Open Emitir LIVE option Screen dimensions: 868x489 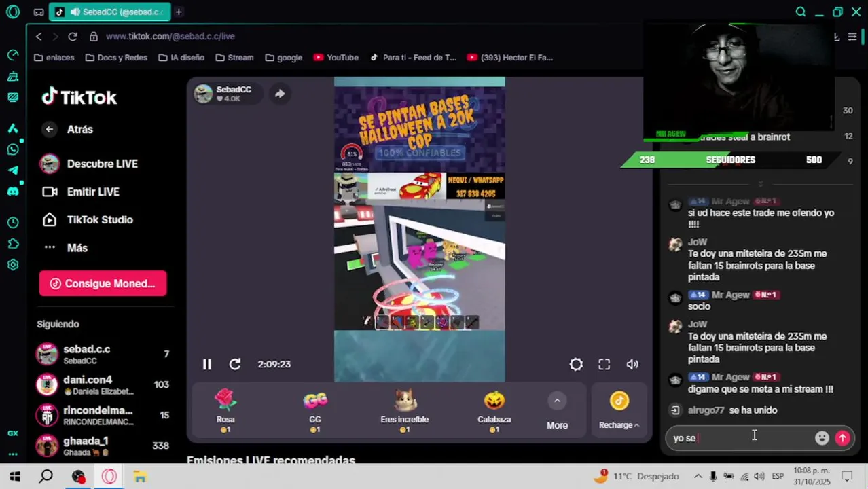tap(81, 192)
